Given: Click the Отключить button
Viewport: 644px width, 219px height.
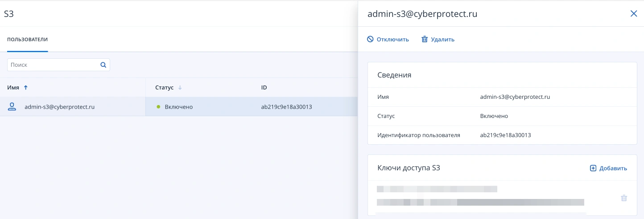Looking at the screenshot, I should coord(388,39).
